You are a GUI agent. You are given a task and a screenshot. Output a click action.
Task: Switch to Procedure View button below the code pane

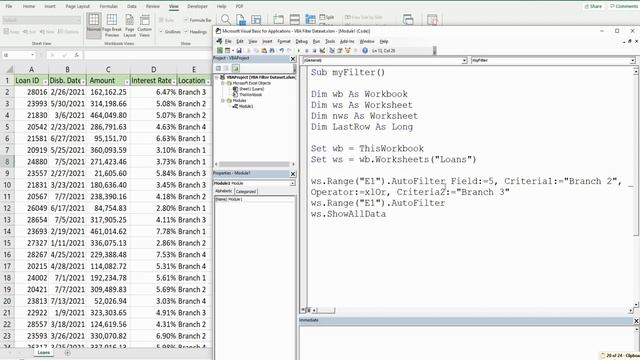(x=303, y=310)
